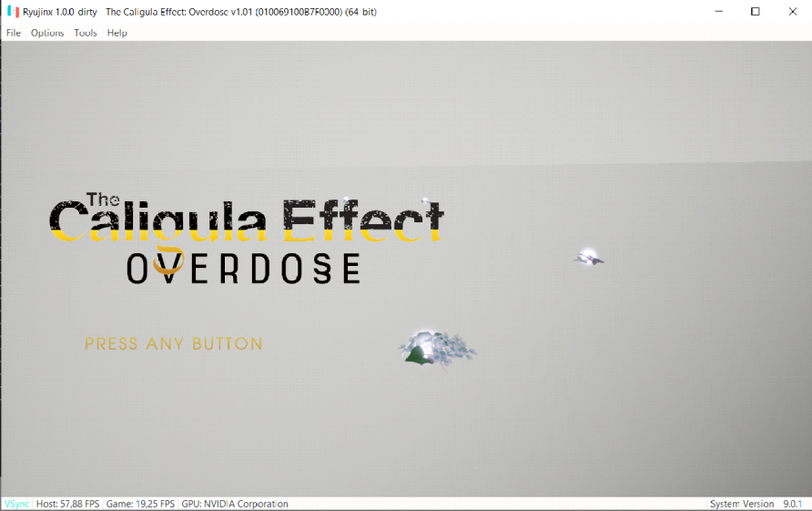The image size is (812, 511).
Task: Click the Host FPS status entry
Action: pos(68,504)
